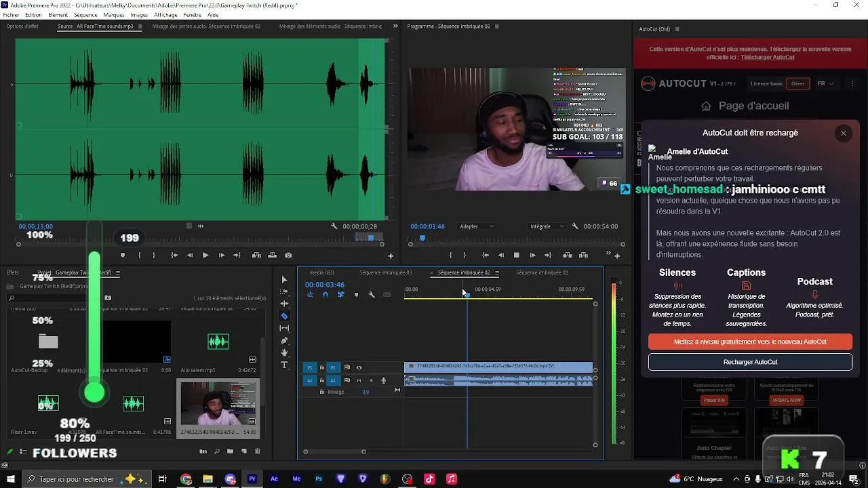Open Adapter zoom level dropdown

(x=477, y=226)
